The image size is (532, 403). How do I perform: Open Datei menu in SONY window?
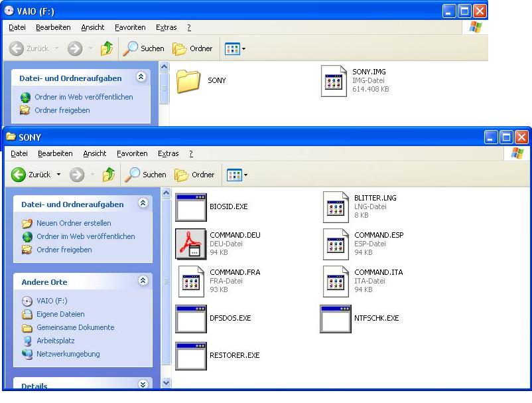click(19, 153)
